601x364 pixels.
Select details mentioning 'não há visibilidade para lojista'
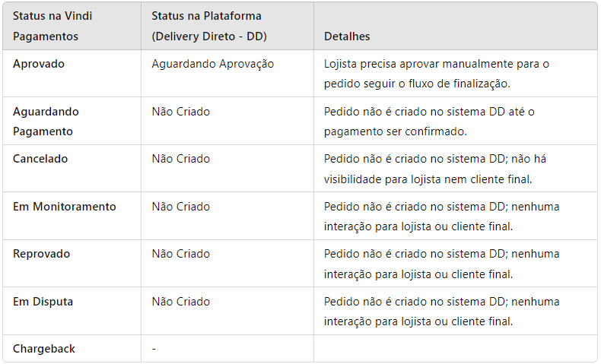pyautogui.click(x=435, y=169)
